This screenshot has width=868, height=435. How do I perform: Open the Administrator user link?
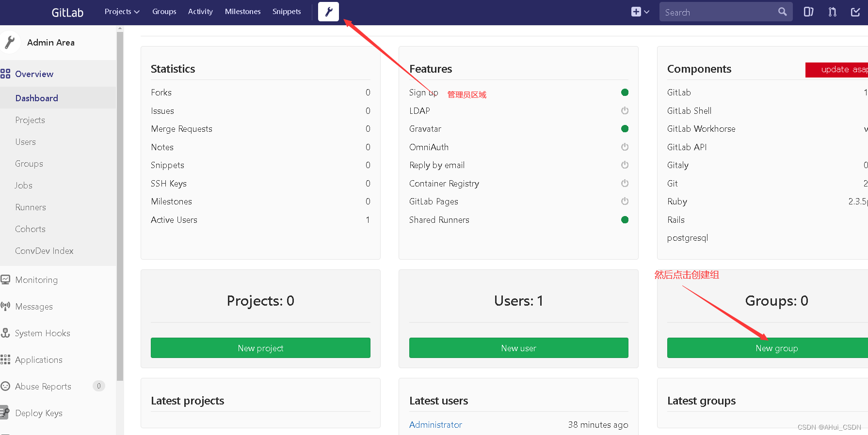pos(435,425)
